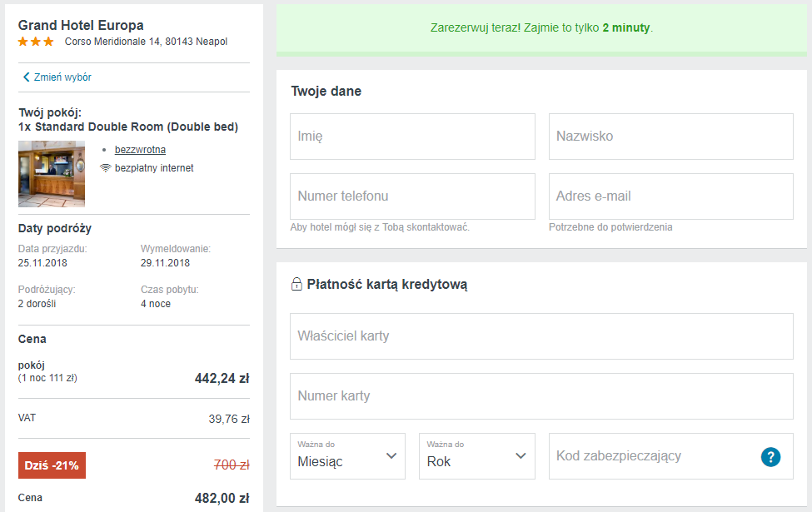Focus the Kod zabezpieczający field
Viewport: 812px width, 512px height.
click(x=652, y=456)
